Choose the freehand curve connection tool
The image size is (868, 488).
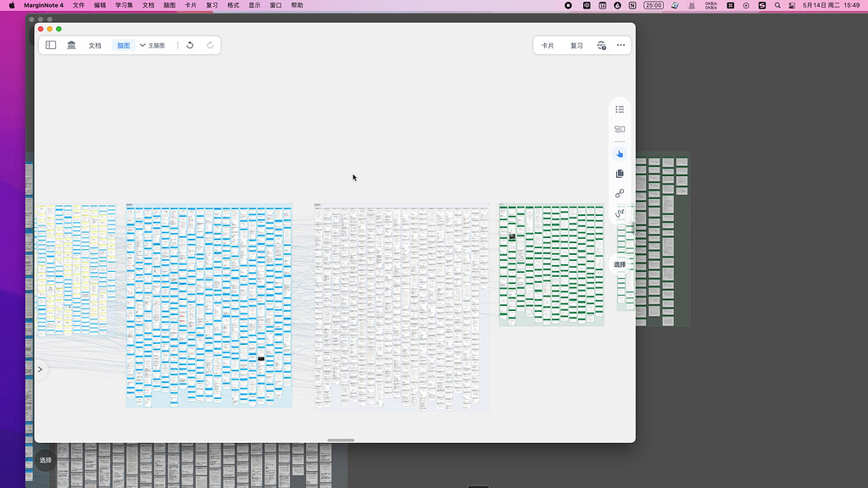620,213
